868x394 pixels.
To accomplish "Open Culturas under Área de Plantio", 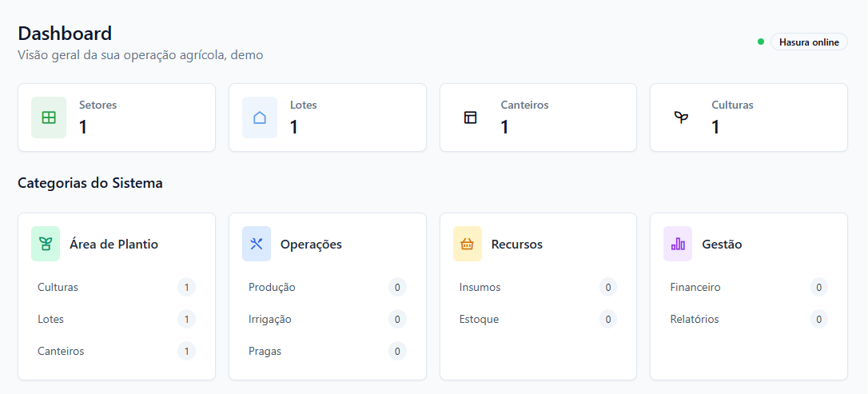I will pyautogui.click(x=117, y=287).
